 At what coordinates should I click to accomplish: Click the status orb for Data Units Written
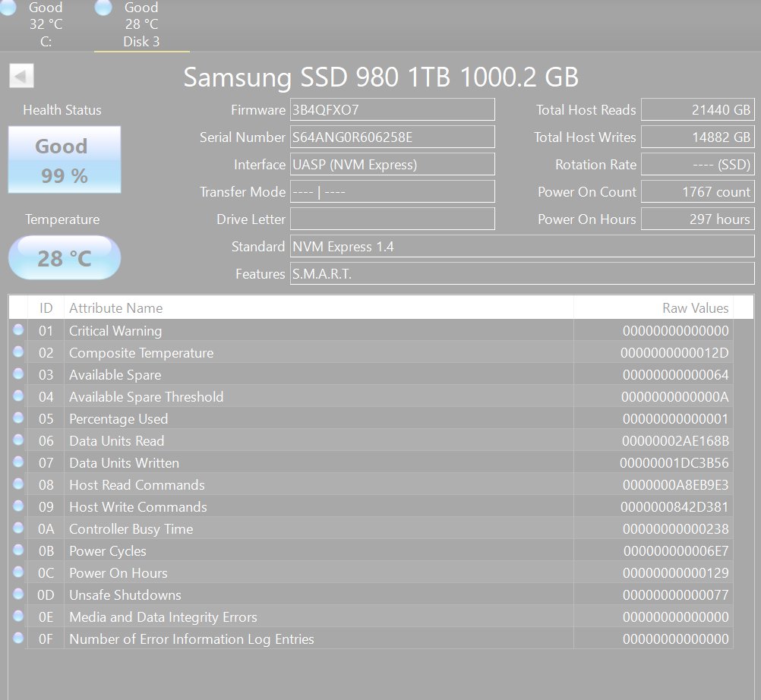[18, 462]
